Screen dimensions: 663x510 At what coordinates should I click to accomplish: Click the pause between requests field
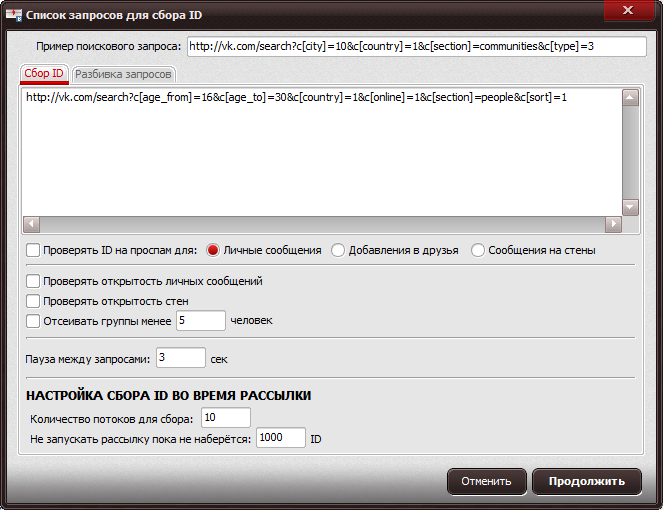click(x=181, y=358)
